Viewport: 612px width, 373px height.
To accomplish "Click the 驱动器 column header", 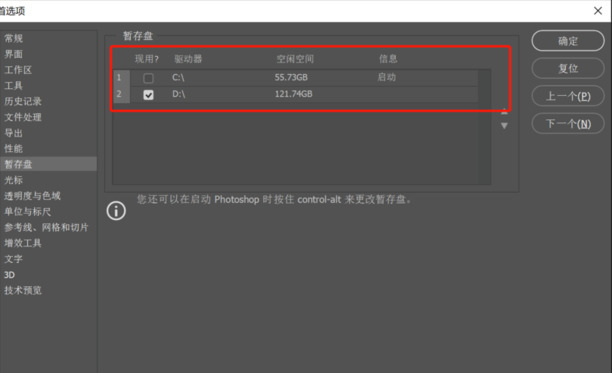I will click(188, 59).
